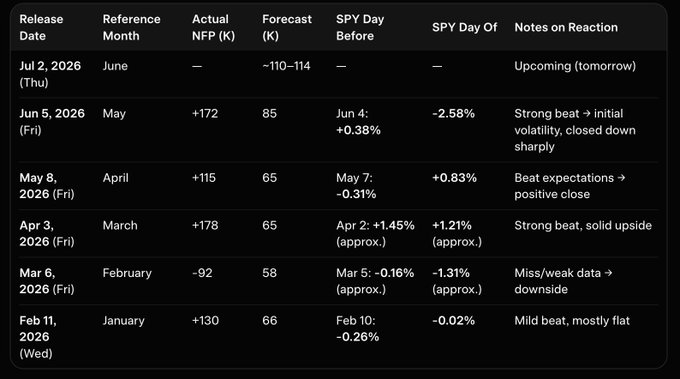Select the +172 actual NFP cell
This screenshot has height=379, width=680.
(x=205, y=114)
